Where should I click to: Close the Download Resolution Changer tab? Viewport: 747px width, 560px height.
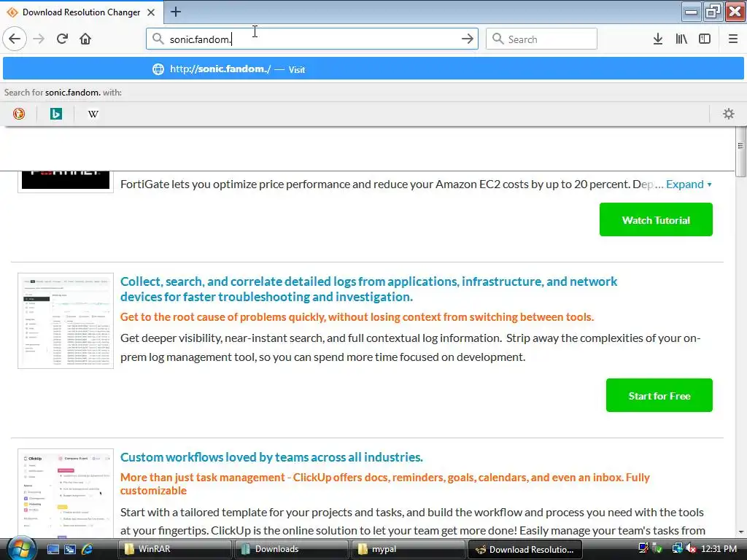click(151, 12)
